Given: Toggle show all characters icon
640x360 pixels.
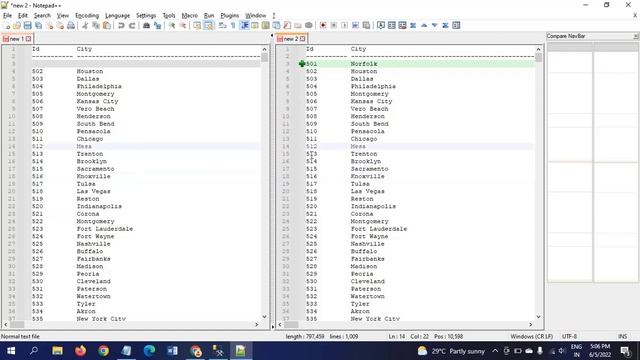Looking at the screenshot, I should 233,25.
